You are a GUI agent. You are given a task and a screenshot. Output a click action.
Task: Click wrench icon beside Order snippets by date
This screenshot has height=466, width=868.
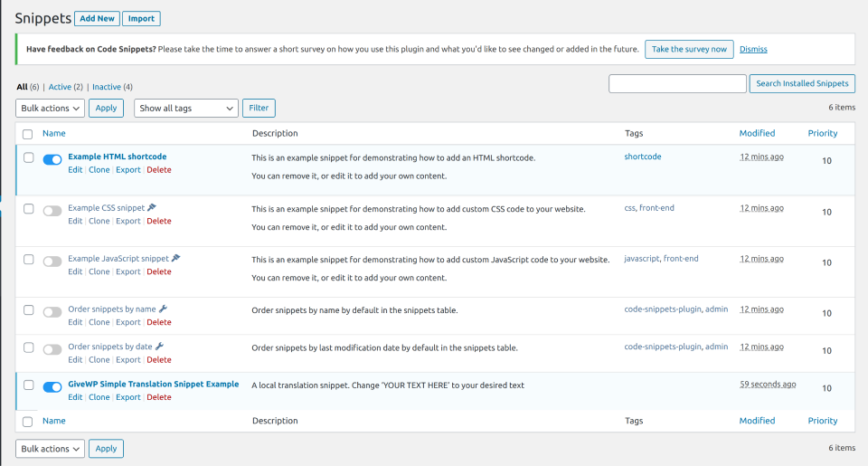pyautogui.click(x=159, y=347)
